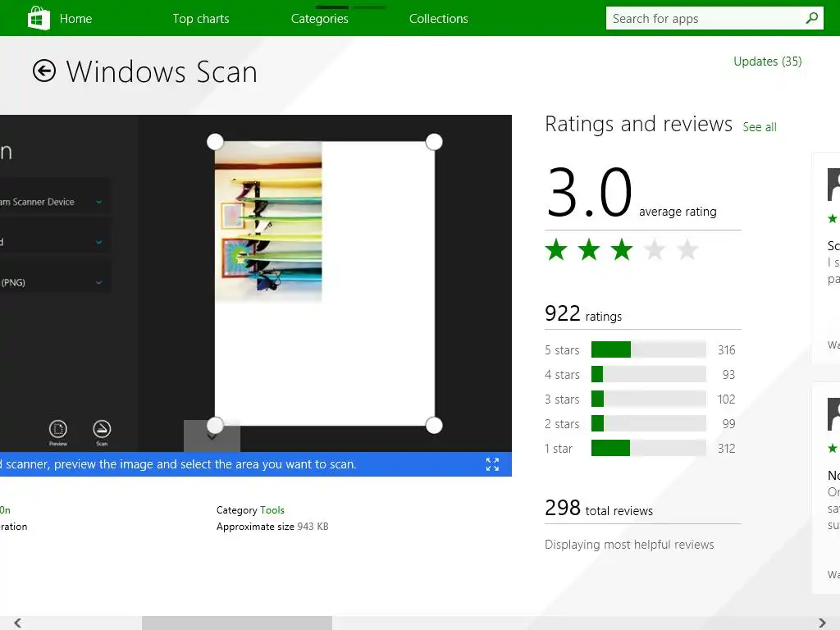840x630 pixels.
Task: Click the 2 stars count 99
Action: [x=728, y=424]
